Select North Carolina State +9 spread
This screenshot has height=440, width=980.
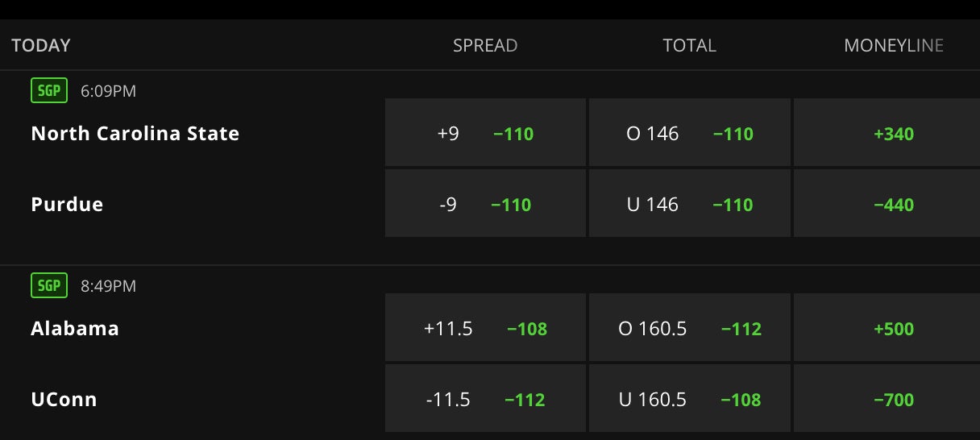[x=485, y=133]
